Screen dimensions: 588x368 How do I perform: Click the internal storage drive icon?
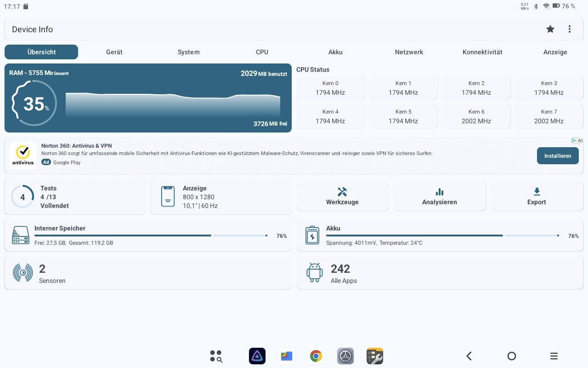coord(21,235)
